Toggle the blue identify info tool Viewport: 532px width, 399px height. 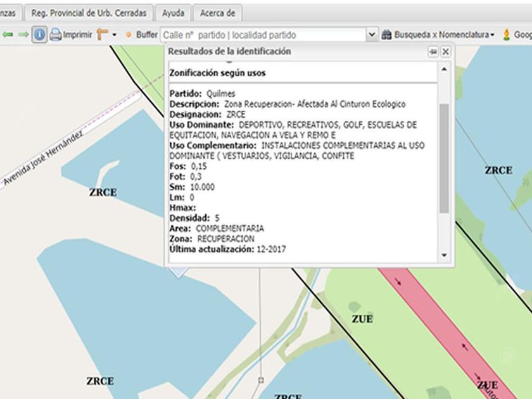pos(39,35)
